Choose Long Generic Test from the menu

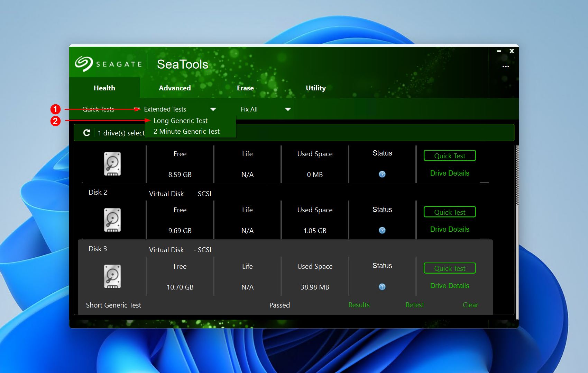pos(181,121)
